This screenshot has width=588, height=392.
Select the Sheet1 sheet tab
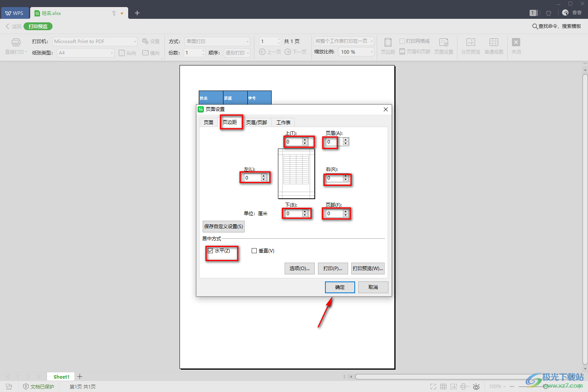pos(62,377)
